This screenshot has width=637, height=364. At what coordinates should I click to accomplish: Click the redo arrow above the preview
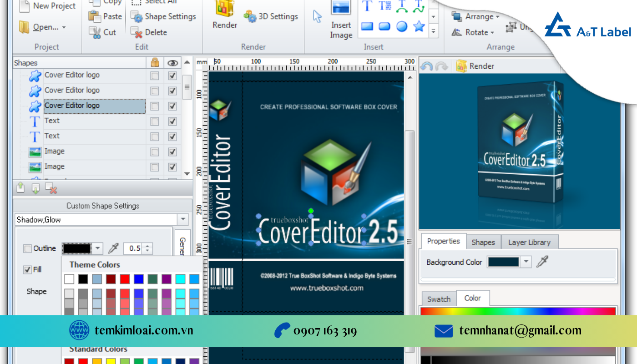point(441,66)
